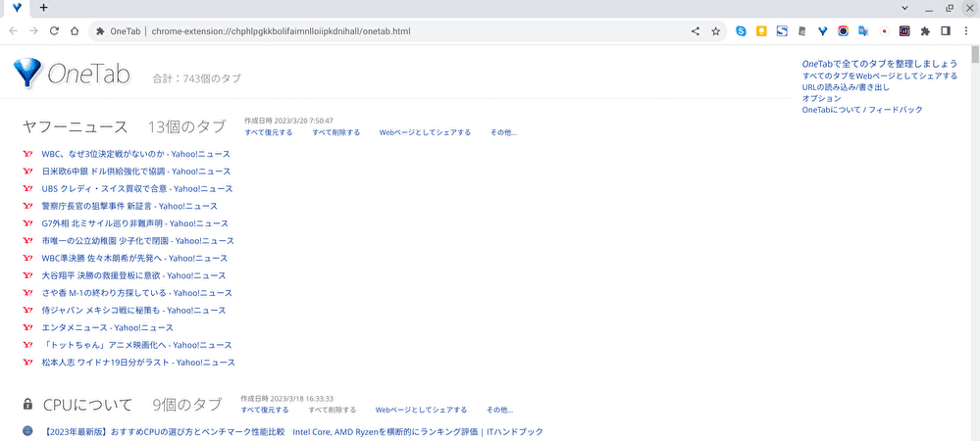Click favicon beside おすすめCPUの選び方 link

[27, 431]
